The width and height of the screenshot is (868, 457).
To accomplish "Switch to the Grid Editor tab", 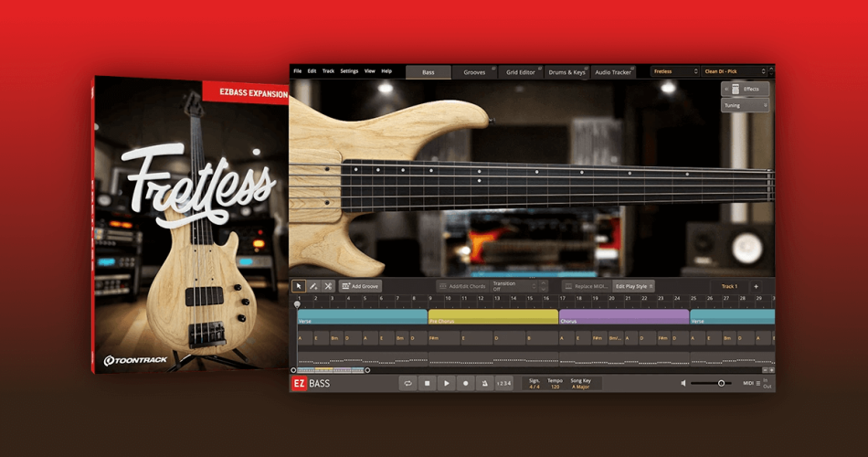I will [521, 72].
